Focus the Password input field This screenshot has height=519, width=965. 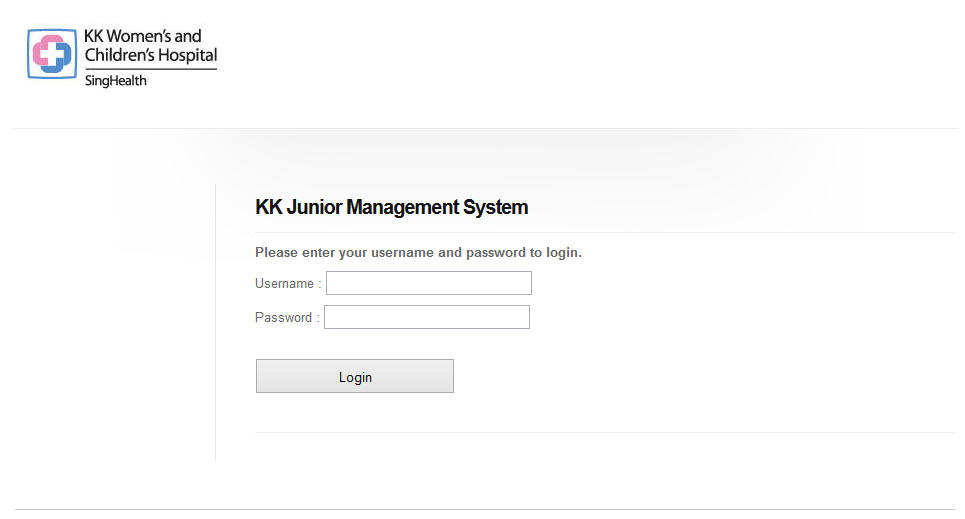click(x=427, y=317)
